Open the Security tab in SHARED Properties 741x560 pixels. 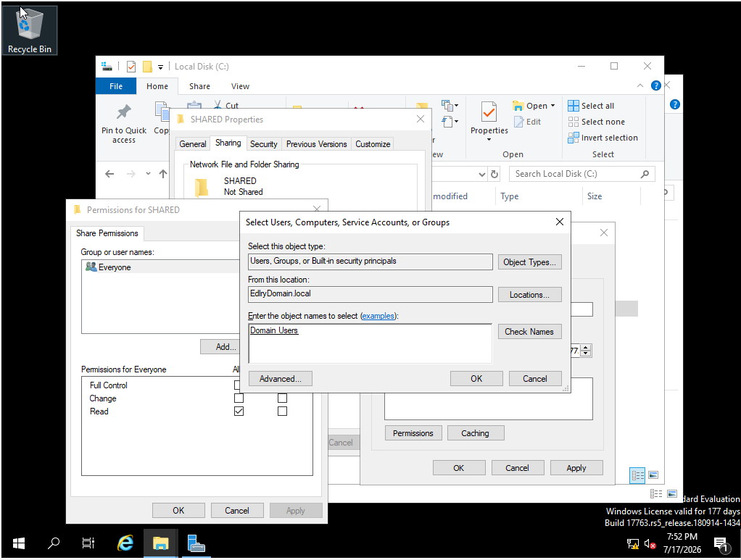point(264,144)
